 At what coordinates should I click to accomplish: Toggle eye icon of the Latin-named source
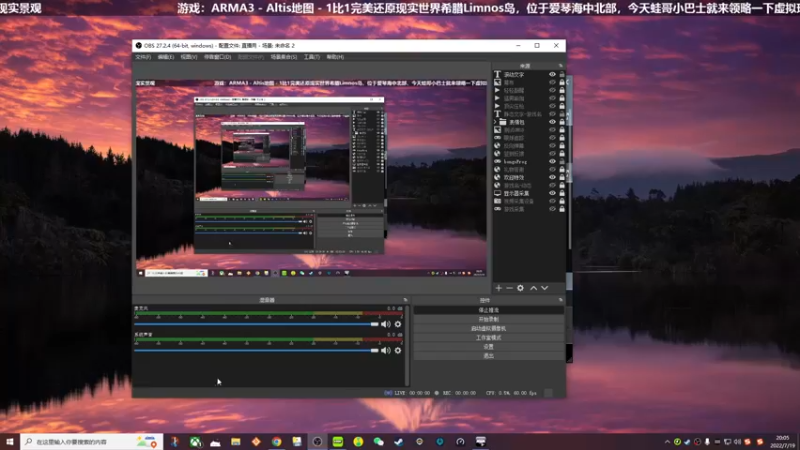tap(552, 162)
